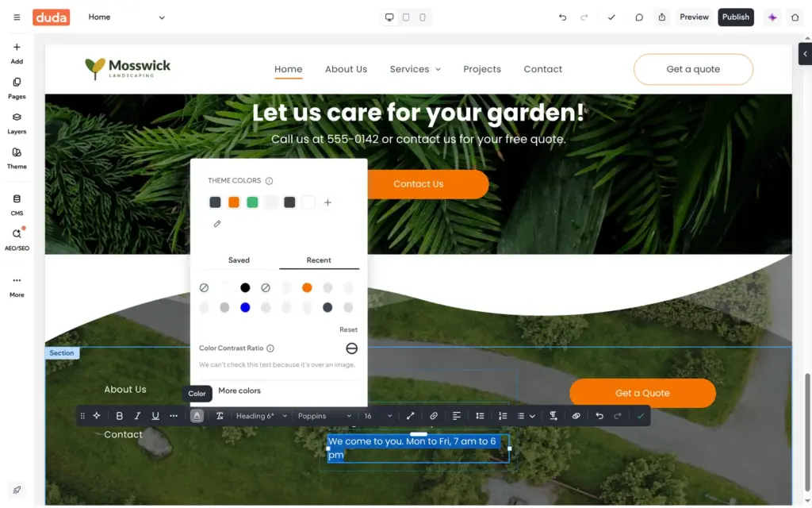Toggle underline formatting
Screen dimensions: 812x508
click(155, 416)
